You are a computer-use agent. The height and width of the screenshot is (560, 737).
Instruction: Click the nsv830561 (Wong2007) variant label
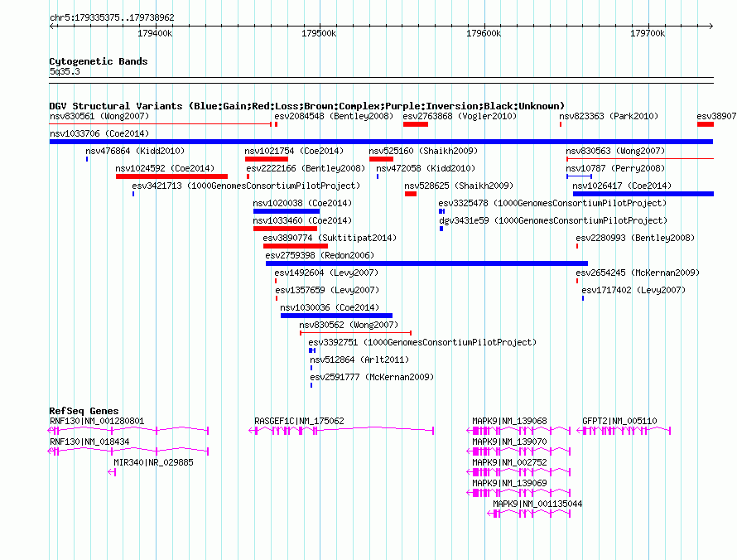tap(99, 116)
